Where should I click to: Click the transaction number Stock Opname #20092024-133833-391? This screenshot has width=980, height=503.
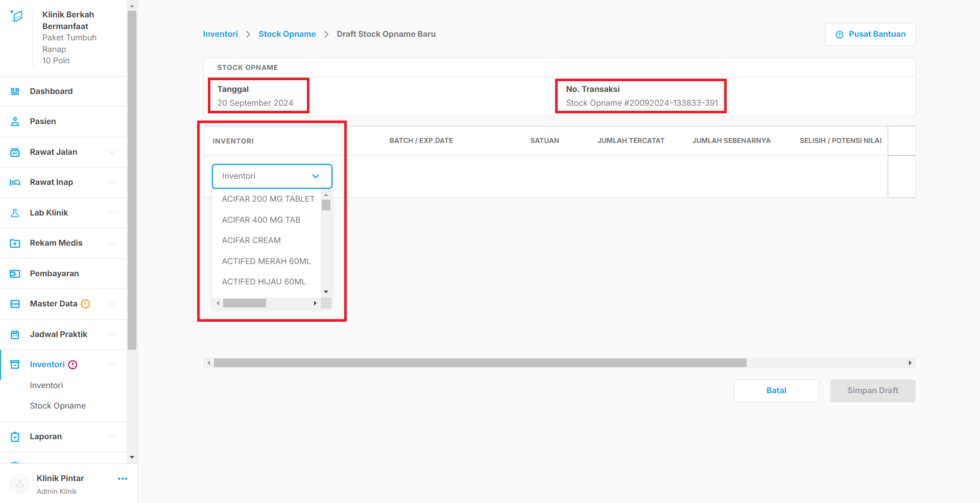pos(642,103)
